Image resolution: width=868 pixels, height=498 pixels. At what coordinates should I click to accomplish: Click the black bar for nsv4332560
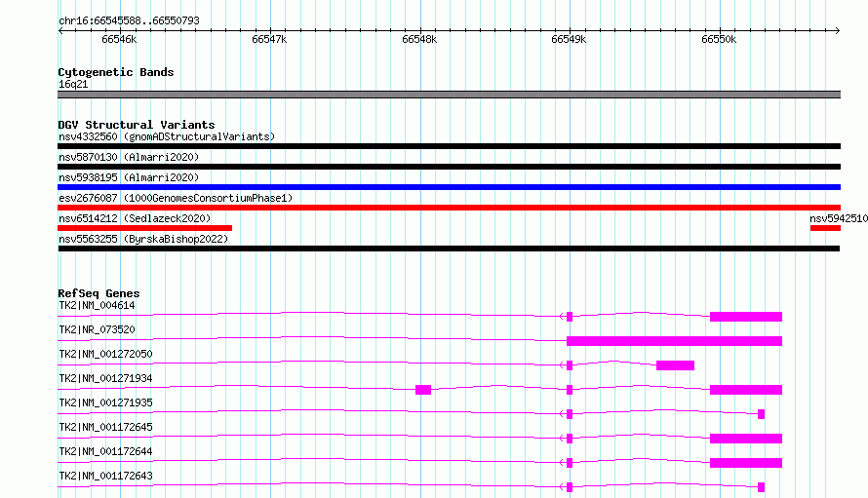coord(449,146)
